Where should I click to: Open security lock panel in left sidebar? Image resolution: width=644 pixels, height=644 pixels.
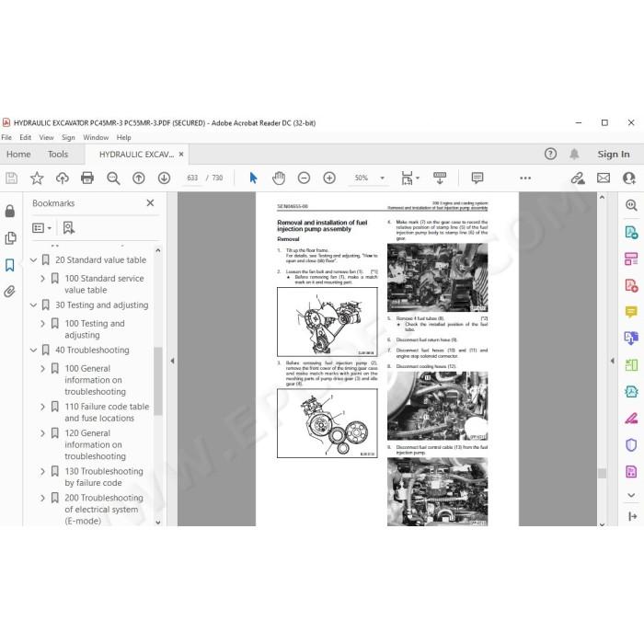10,211
